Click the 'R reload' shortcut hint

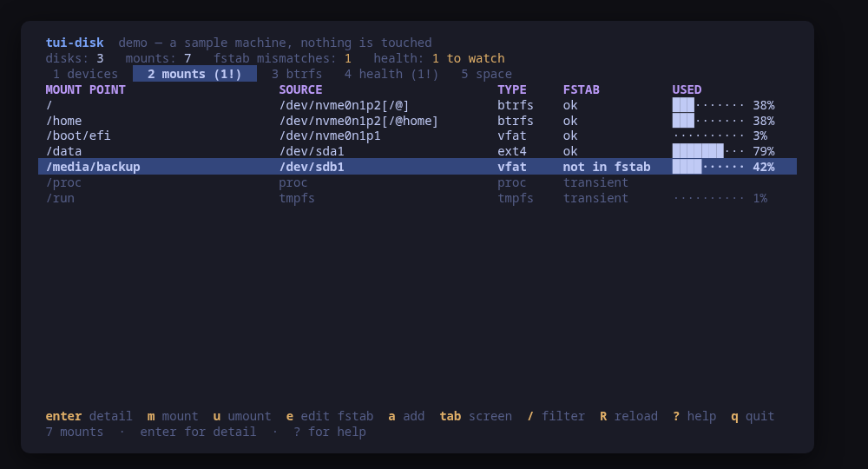pyautogui.click(x=628, y=416)
